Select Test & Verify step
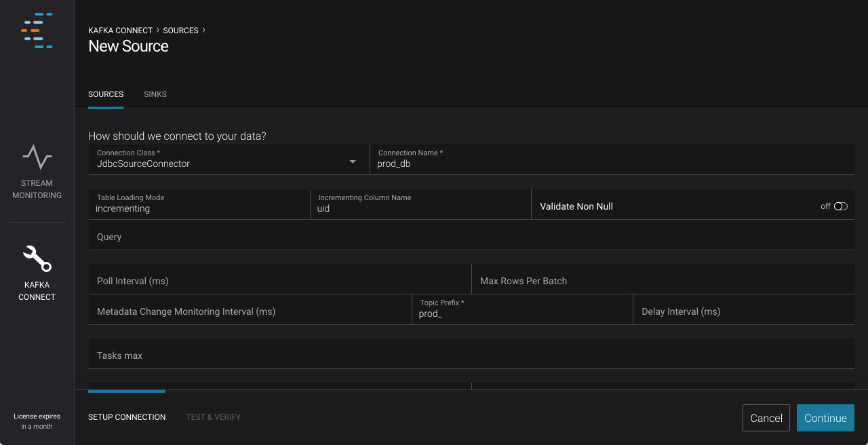This screenshot has width=868, height=445. [x=214, y=417]
